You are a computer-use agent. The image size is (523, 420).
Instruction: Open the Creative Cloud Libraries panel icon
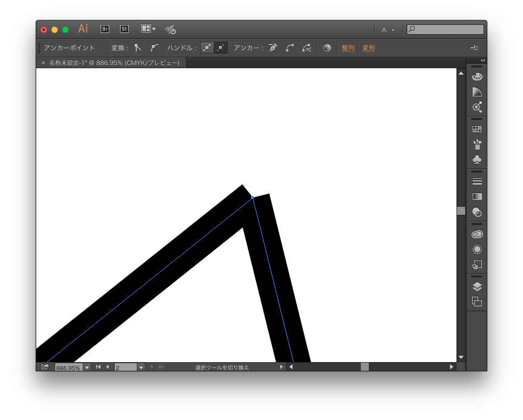click(477, 234)
